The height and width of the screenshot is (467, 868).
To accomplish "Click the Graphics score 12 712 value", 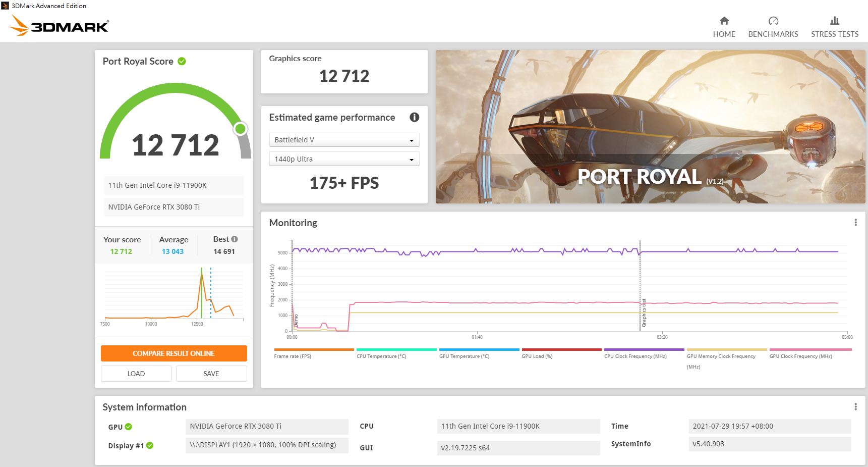I will [344, 76].
